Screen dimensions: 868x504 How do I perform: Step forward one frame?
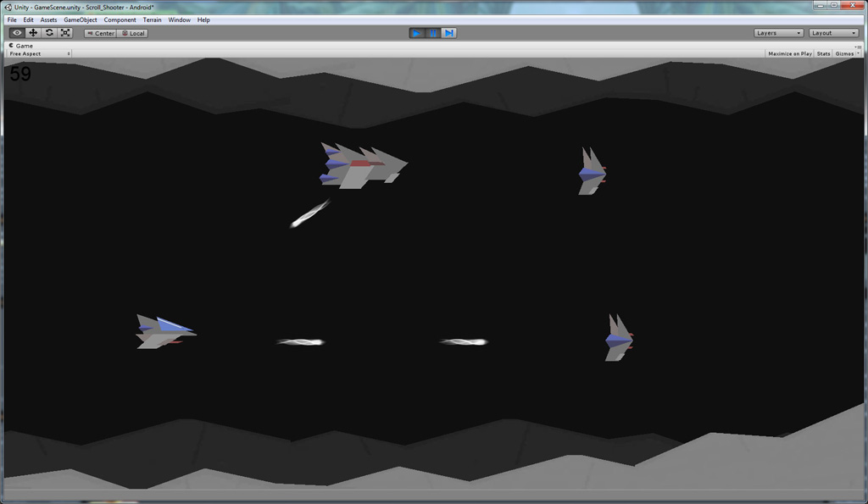coord(449,33)
